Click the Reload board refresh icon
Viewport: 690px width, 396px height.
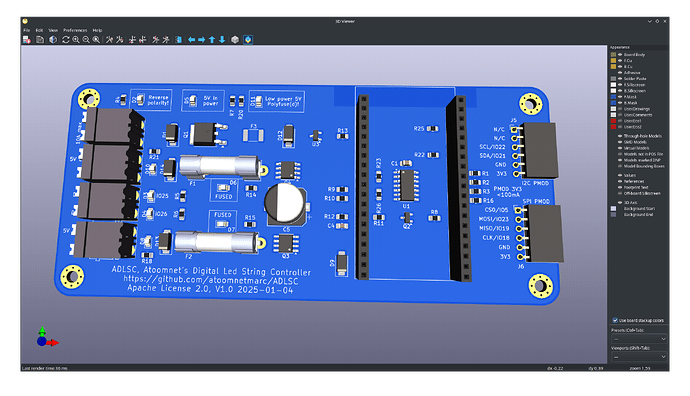(x=66, y=40)
